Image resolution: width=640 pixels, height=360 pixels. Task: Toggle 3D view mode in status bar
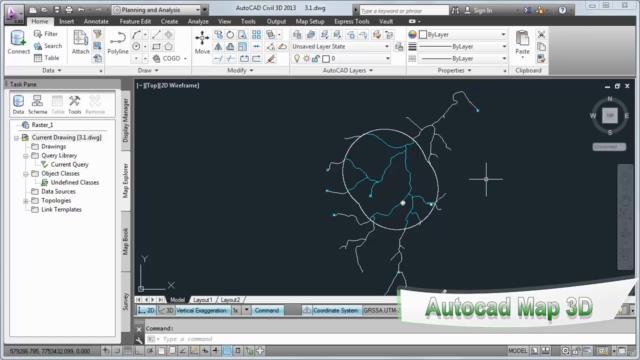[x=165, y=311]
